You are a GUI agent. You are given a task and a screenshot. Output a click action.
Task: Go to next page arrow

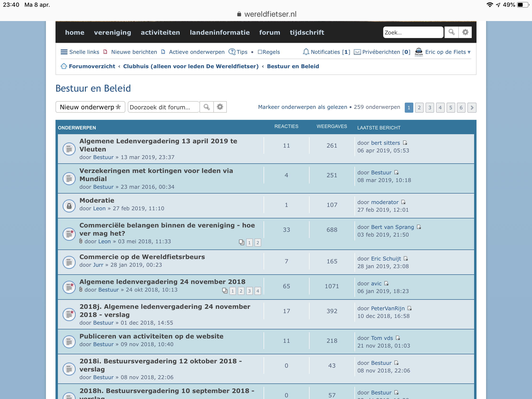click(472, 107)
